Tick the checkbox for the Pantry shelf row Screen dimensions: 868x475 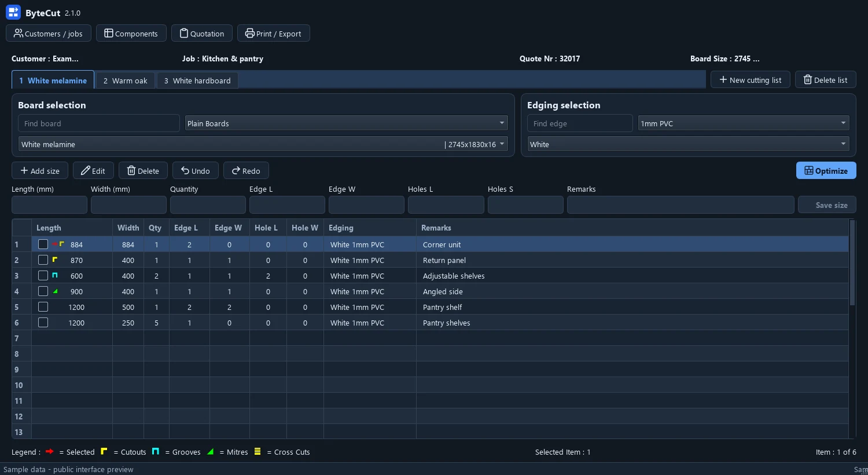[43, 307]
